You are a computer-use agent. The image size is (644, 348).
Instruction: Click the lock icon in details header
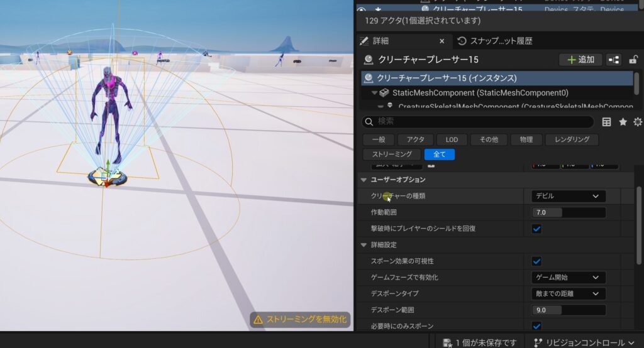tap(633, 60)
